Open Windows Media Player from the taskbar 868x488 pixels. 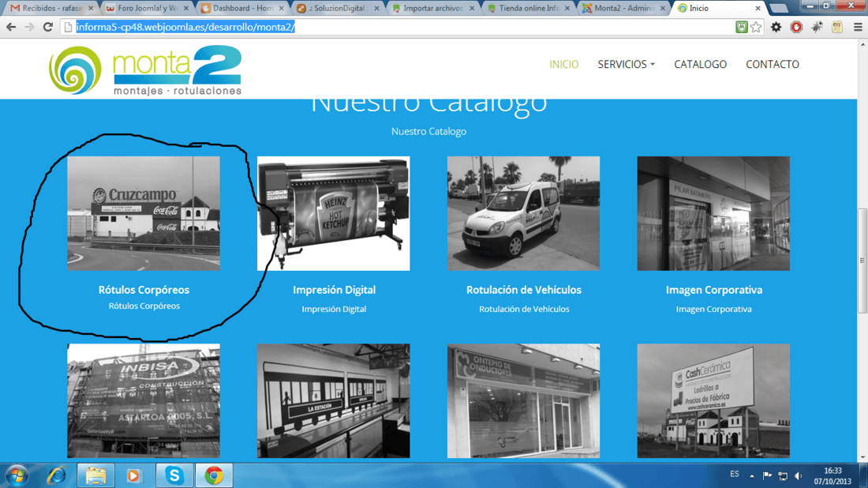pos(133,476)
